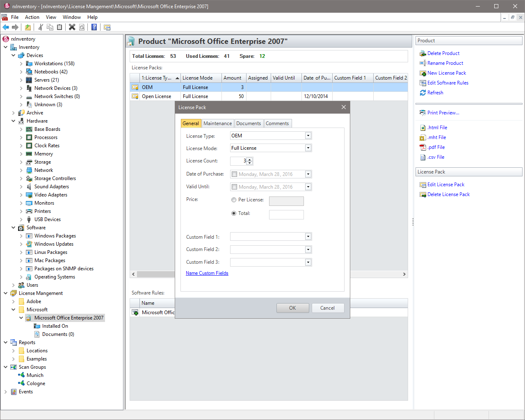This screenshot has height=420, width=525.
Task: Click the Workstations tree node icon
Action: click(x=29, y=64)
